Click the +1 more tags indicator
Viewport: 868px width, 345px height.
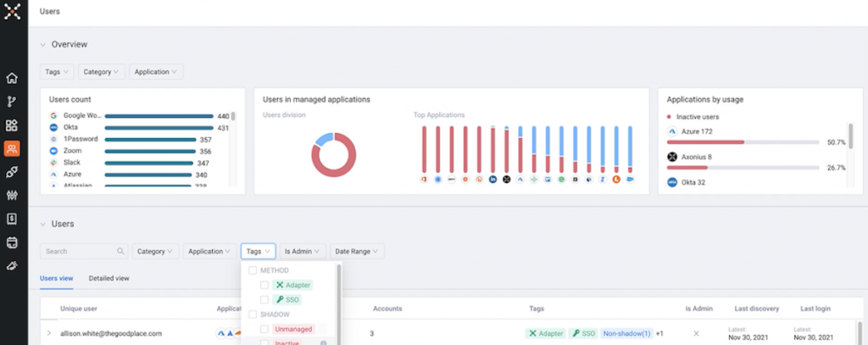[659, 333]
